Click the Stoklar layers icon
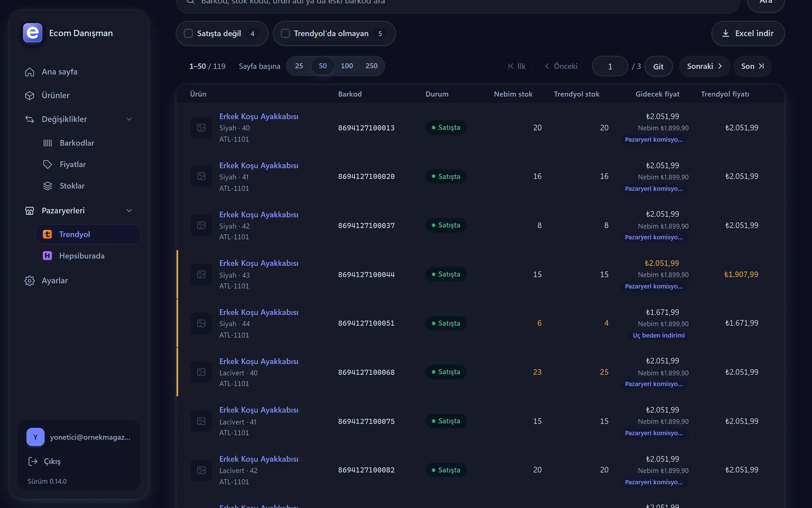812x508 pixels. (x=48, y=186)
